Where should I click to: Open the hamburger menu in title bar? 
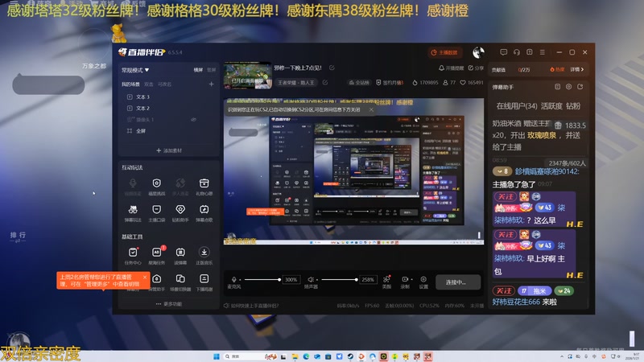(x=542, y=52)
